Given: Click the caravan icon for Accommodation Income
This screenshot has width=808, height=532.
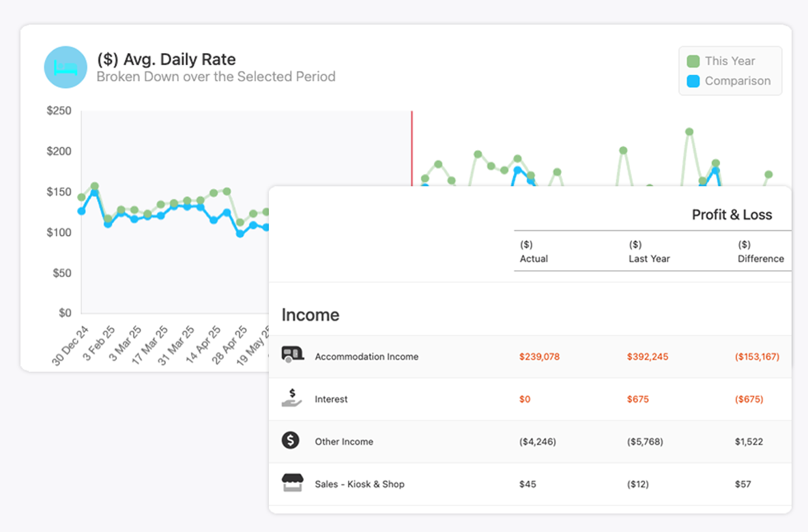Looking at the screenshot, I should (292, 354).
